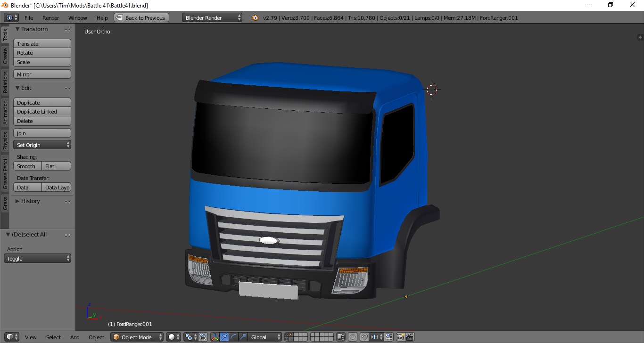Click Duplicate Linked button

[42, 112]
